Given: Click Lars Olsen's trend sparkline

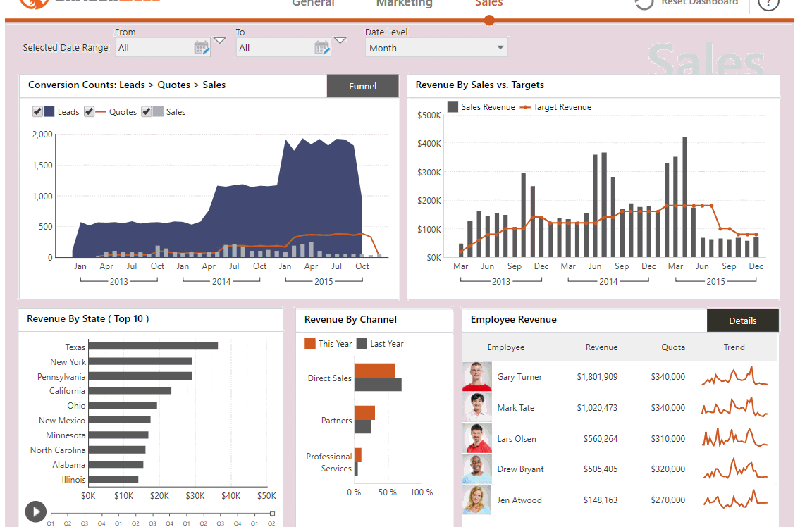Looking at the screenshot, I should pyautogui.click(x=734, y=438).
